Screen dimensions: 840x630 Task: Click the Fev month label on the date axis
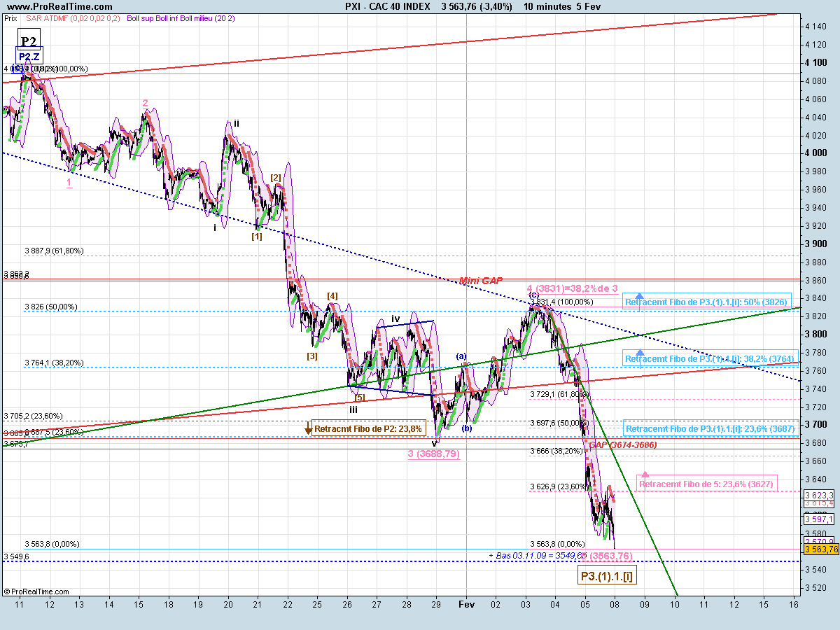465,603
